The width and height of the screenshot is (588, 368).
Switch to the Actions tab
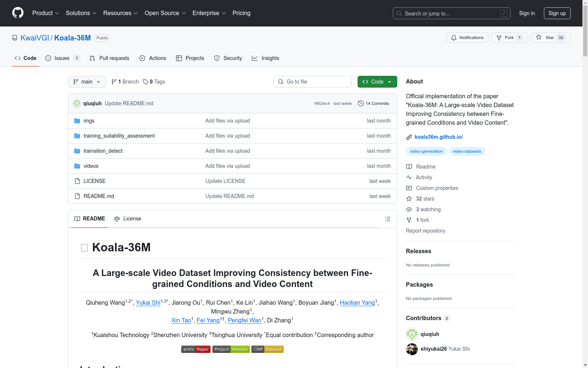click(x=153, y=58)
